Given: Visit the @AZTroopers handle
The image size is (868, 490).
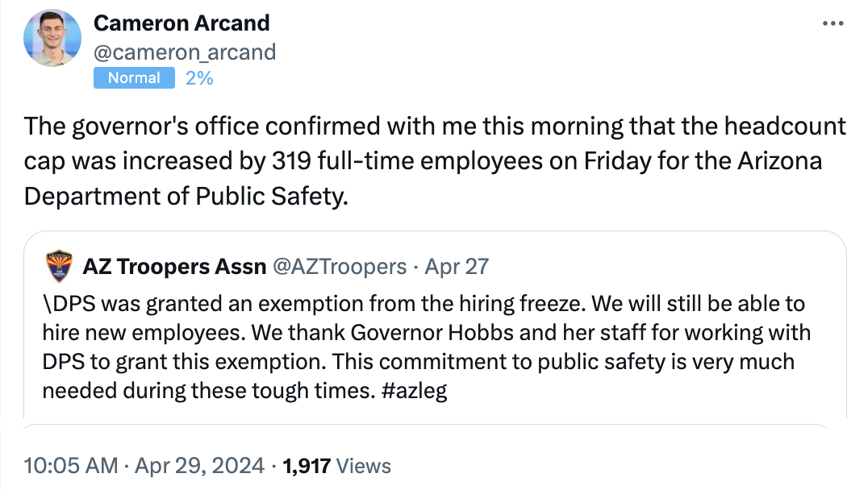Looking at the screenshot, I should tap(340, 266).
